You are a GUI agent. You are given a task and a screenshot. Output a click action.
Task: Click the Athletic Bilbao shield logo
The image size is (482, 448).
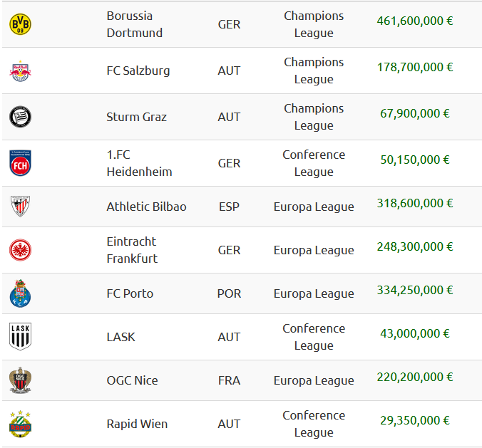[x=20, y=207]
